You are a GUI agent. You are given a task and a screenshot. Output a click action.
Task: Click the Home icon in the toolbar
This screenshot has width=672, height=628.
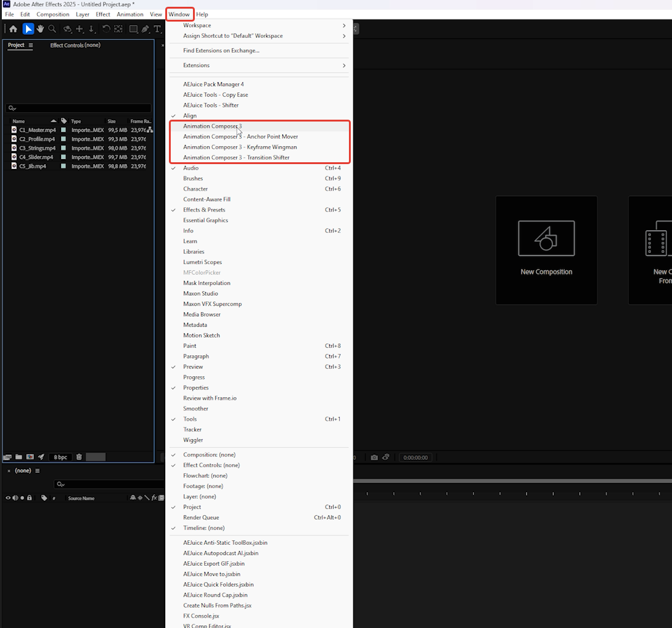tap(14, 29)
